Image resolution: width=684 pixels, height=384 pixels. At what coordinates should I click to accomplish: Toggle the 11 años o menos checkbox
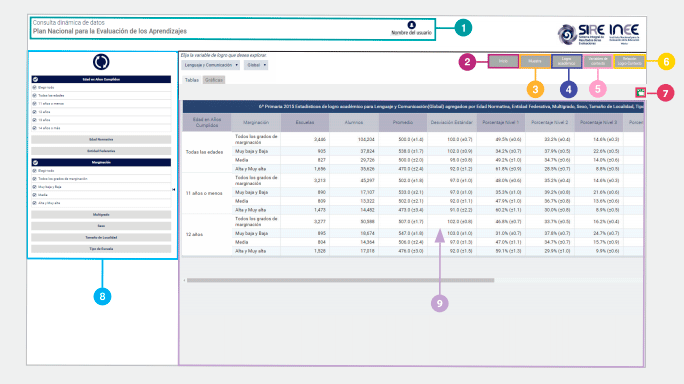click(34, 103)
